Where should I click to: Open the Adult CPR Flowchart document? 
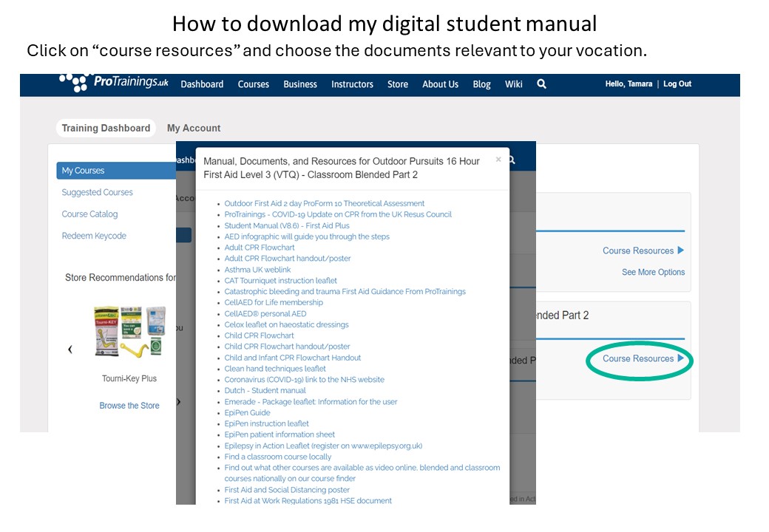tap(260, 248)
